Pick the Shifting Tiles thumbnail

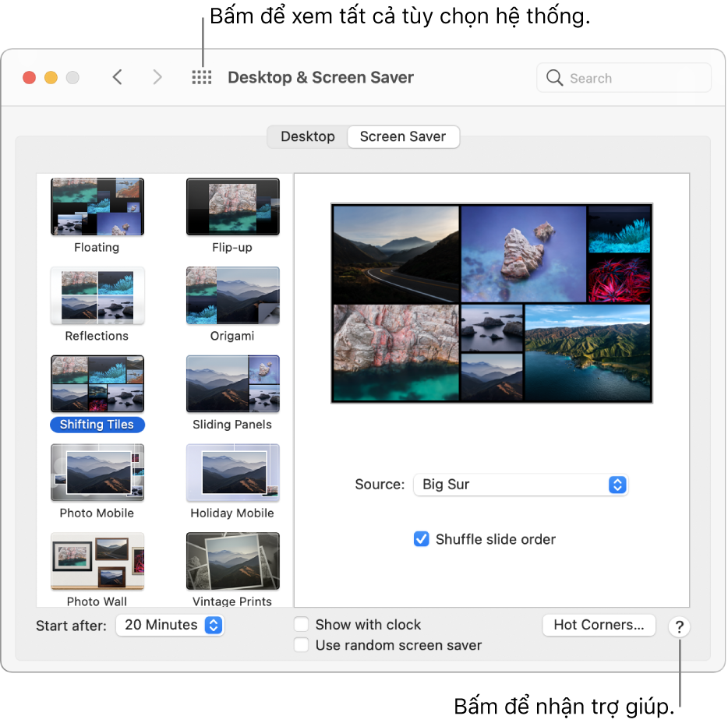coord(97,384)
